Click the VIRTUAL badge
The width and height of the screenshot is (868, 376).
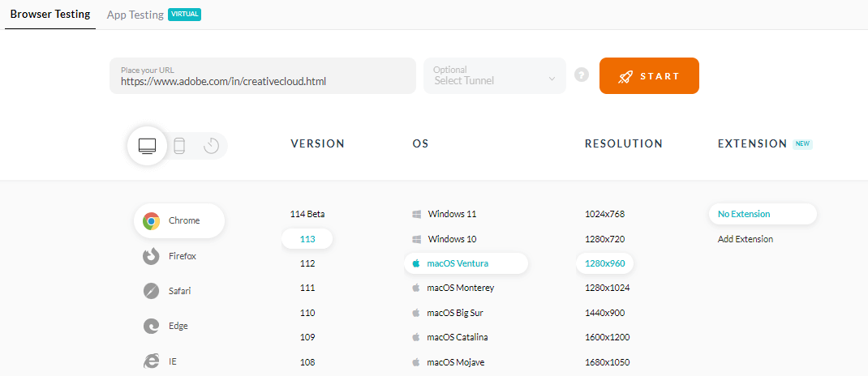click(184, 15)
